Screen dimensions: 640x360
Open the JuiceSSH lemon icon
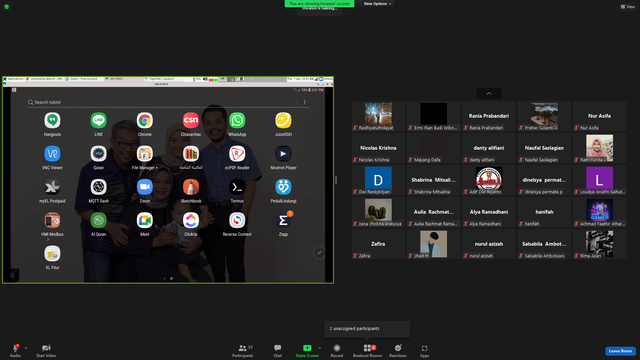[283, 120]
